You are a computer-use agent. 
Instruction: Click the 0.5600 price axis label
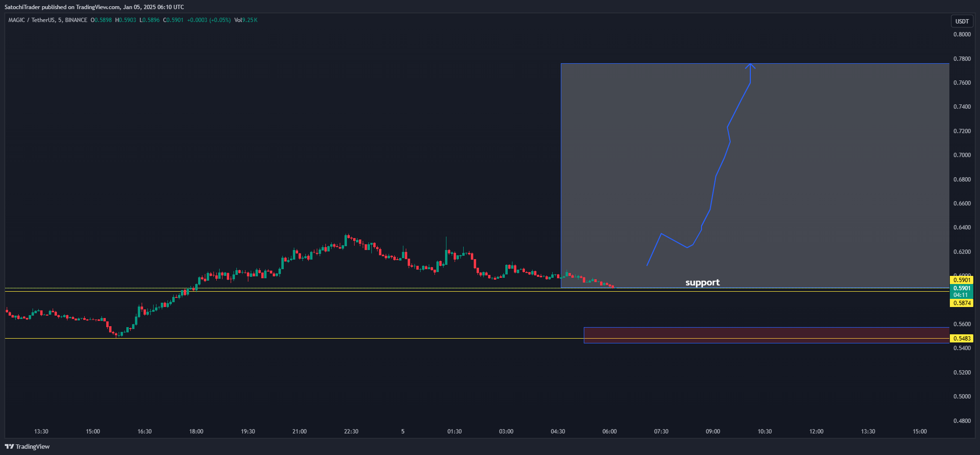point(962,324)
